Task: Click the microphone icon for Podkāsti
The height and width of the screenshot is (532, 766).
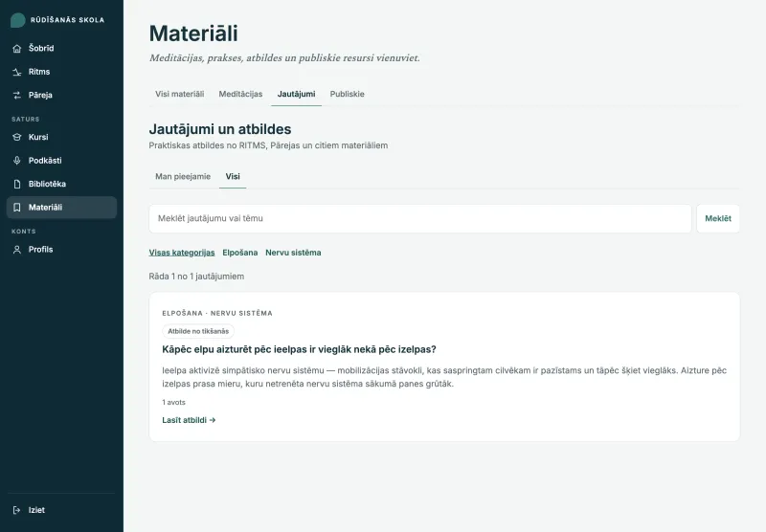Action: click(17, 161)
